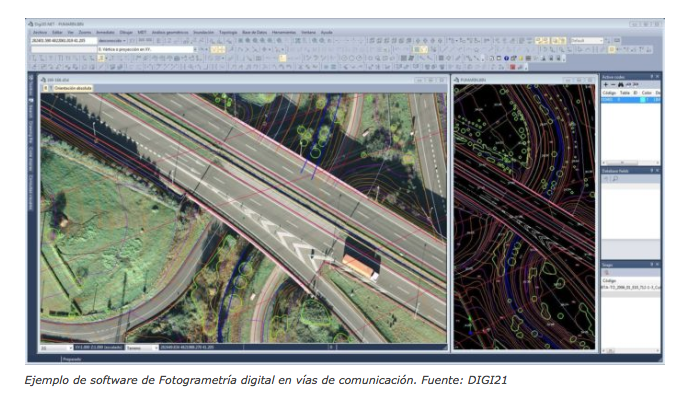Click the plus icon in Active codes panel

[606, 85]
